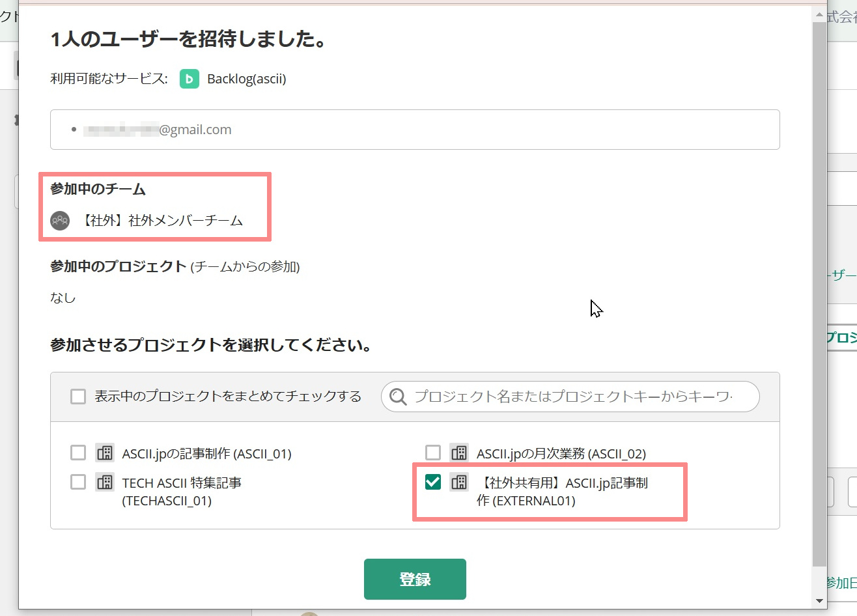Click the search magnifier icon in project filter
Image resolution: width=857 pixels, height=616 pixels.
pos(398,397)
